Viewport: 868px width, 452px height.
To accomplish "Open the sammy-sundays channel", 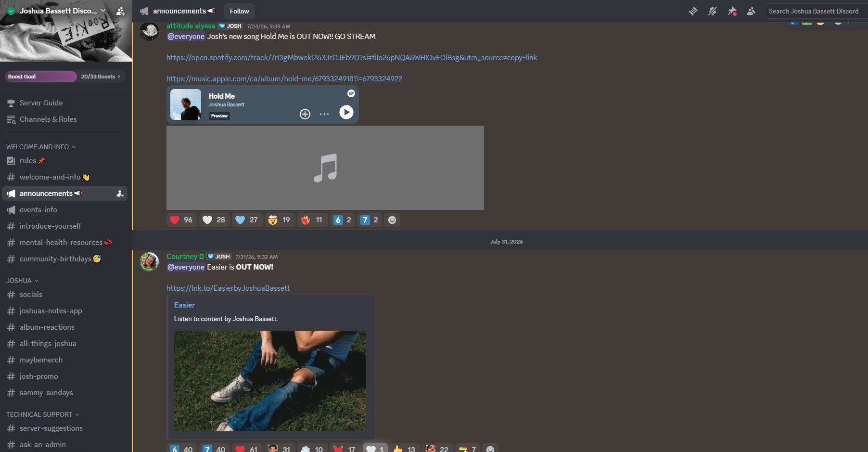I will [65, 393].
